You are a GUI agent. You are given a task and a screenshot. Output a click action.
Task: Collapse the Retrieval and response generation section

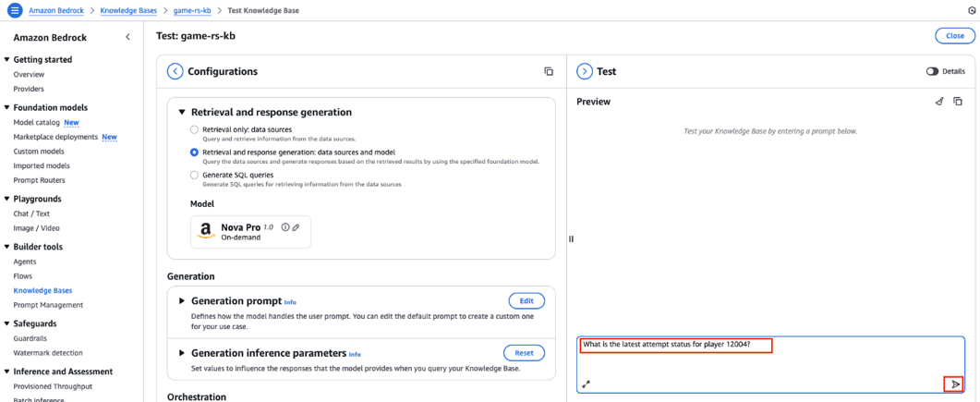(182, 113)
